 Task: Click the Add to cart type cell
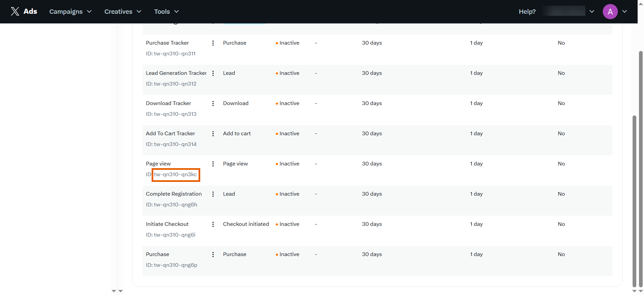237,134
